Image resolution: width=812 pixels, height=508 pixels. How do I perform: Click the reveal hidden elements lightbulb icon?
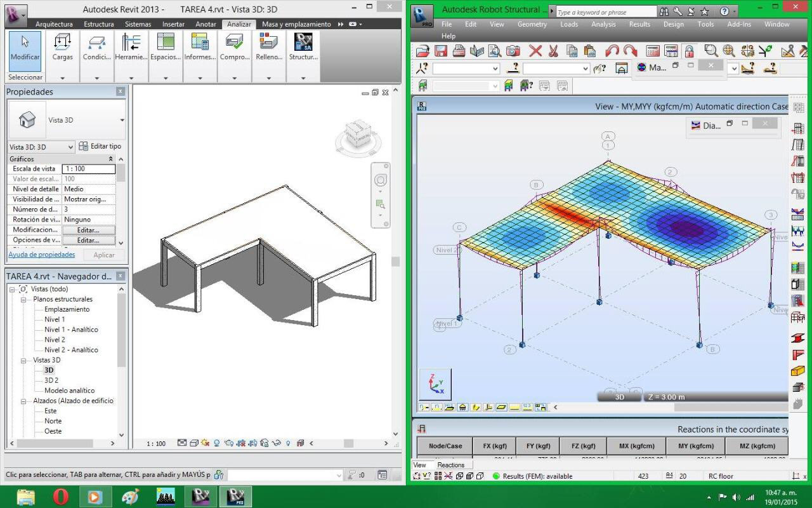click(x=288, y=443)
